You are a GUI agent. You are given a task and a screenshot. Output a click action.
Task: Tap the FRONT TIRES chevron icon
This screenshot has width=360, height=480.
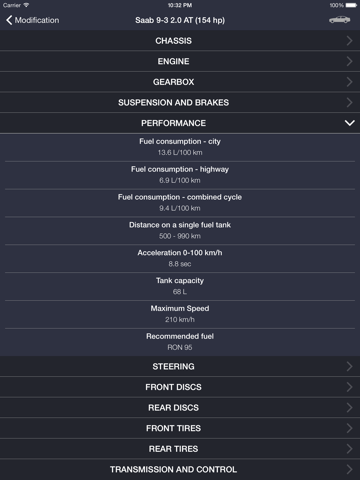pyautogui.click(x=349, y=428)
